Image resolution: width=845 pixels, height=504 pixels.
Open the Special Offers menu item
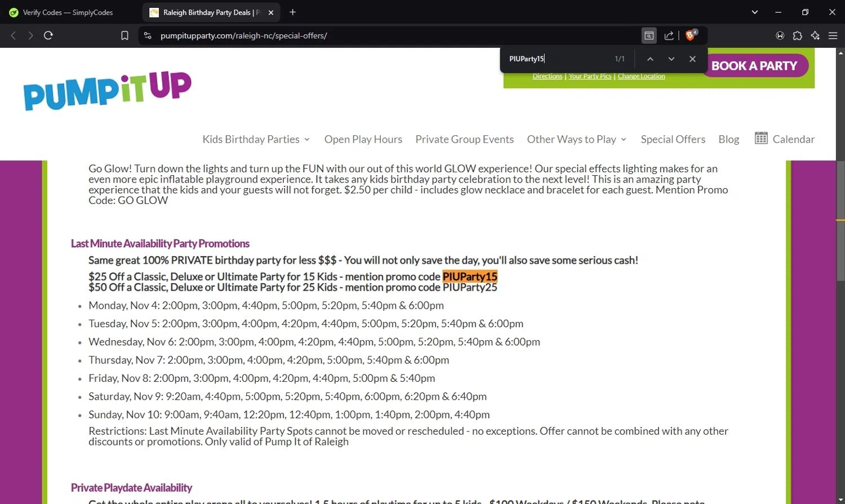point(673,139)
